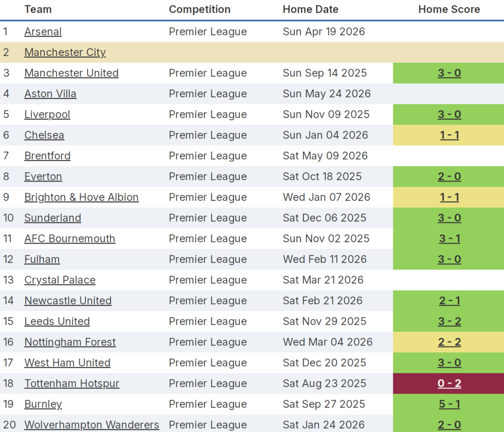The height and width of the screenshot is (432, 504).
Task: Click the Home Score column header
Action: [449, 9]
